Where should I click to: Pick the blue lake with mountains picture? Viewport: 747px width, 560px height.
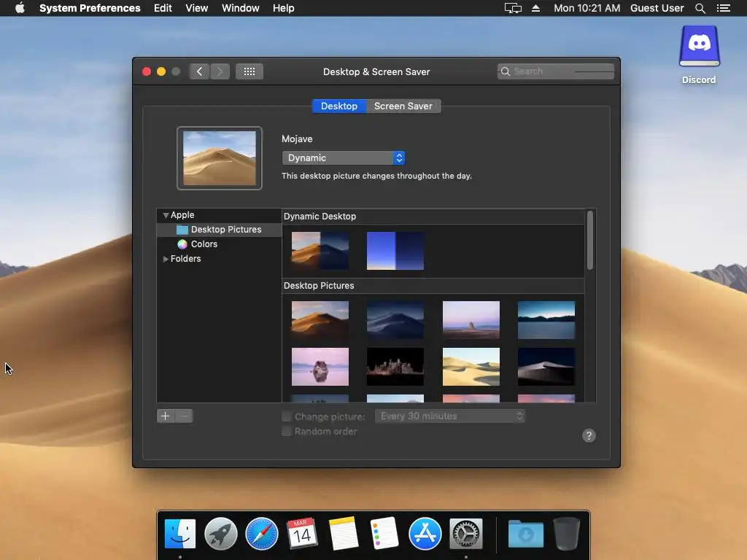point(546,320)
